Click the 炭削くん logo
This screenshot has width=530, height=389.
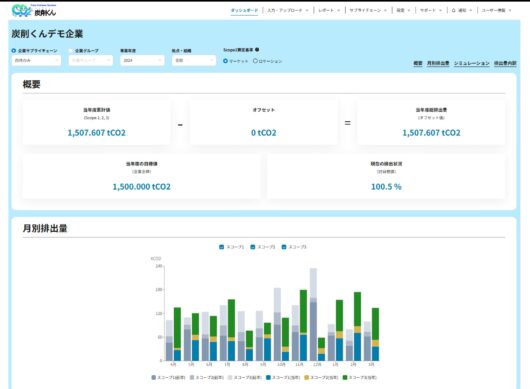(x=34, y=10)
